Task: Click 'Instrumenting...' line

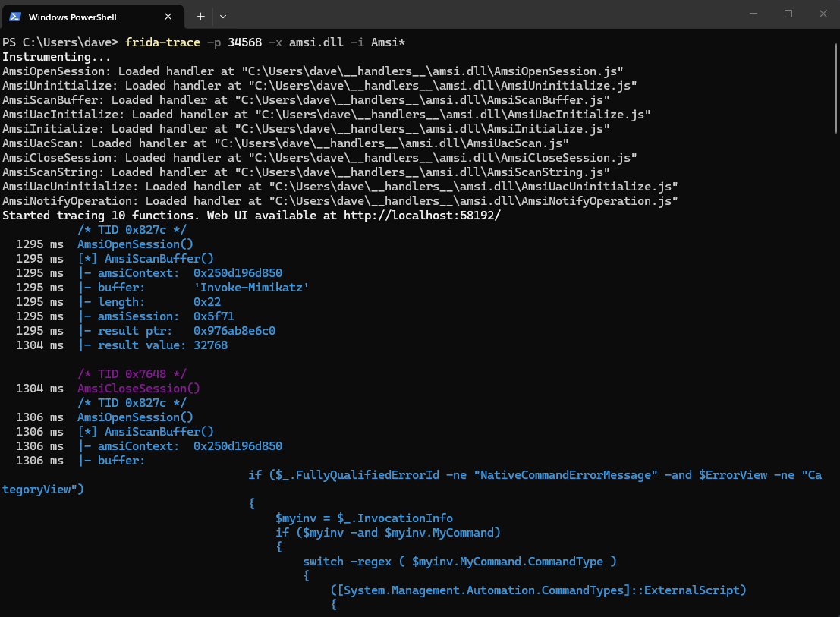Action: click(57, 57)
